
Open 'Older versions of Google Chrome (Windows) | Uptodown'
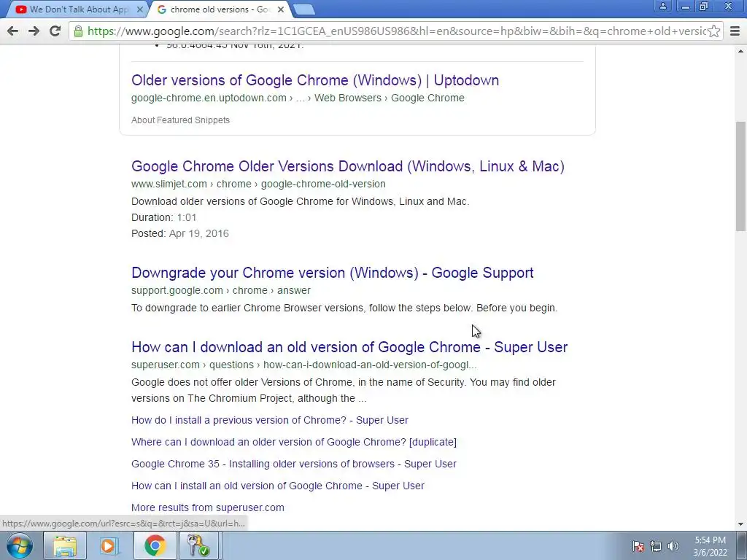tap(315, 80)
